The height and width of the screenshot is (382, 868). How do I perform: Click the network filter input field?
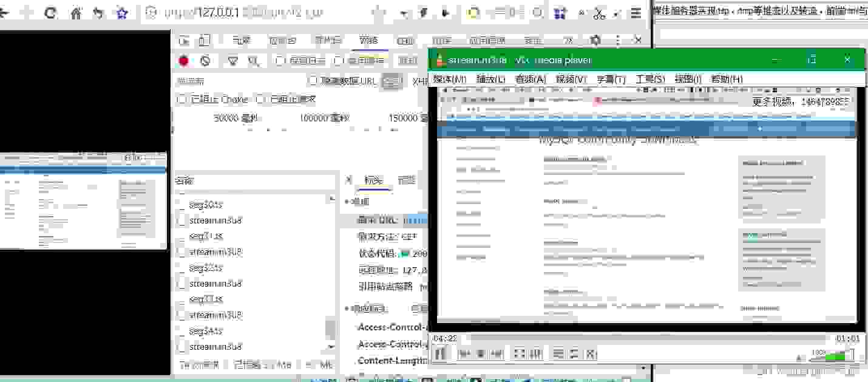240,80
